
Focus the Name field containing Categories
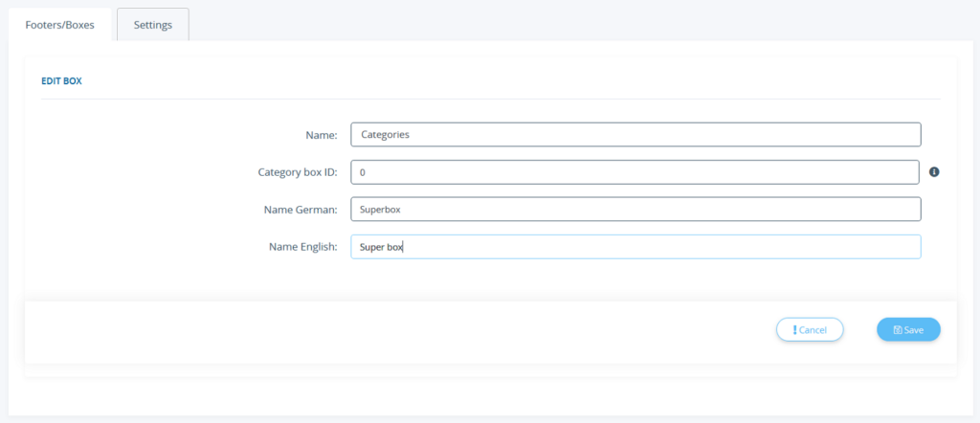coord(635,134)
